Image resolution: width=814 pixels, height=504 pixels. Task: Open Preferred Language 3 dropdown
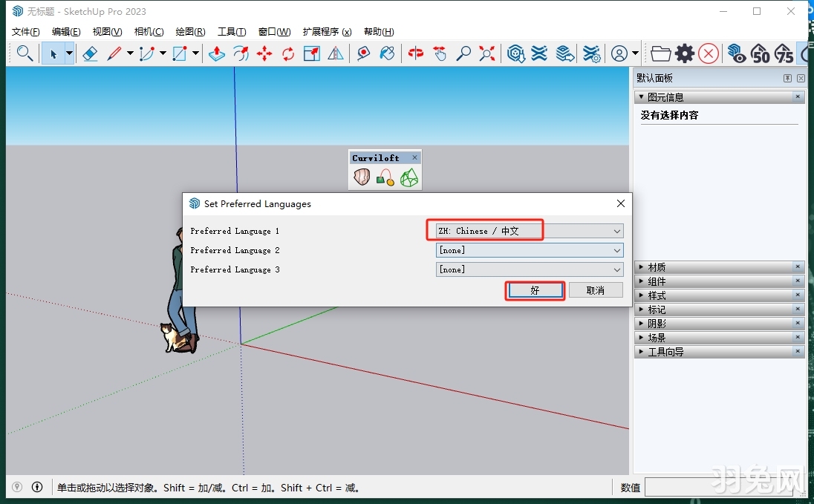[x=529, y=269]
